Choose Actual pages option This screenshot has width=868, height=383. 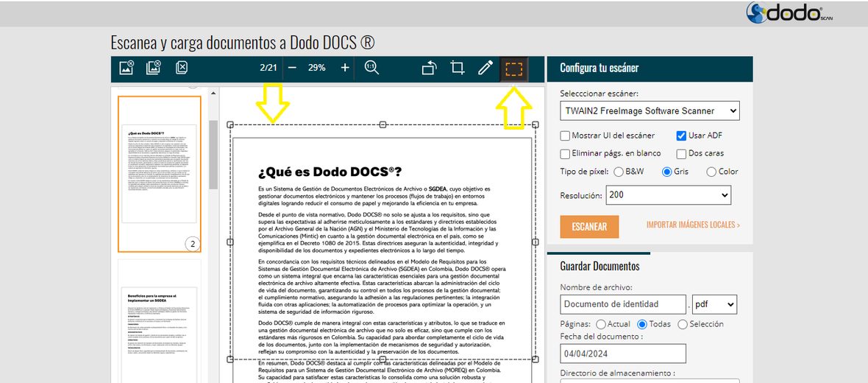(x=601, y=324)
